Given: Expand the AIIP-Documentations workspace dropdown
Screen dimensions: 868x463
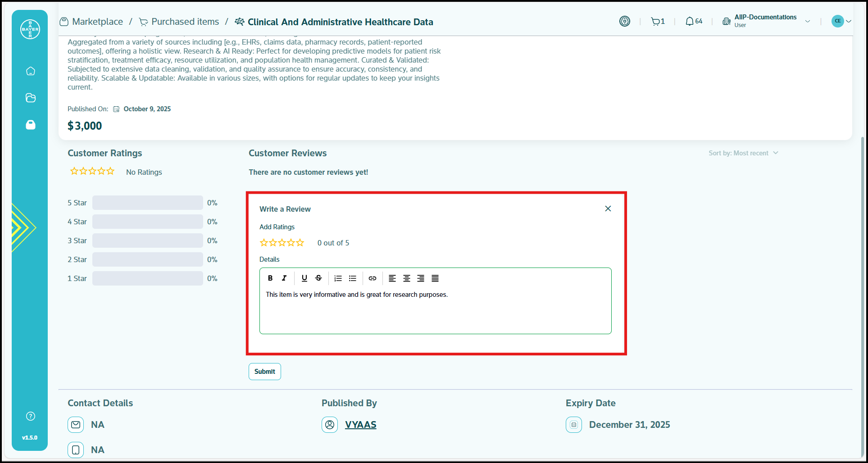Looking at the screenshot, I should click(808, 22).
